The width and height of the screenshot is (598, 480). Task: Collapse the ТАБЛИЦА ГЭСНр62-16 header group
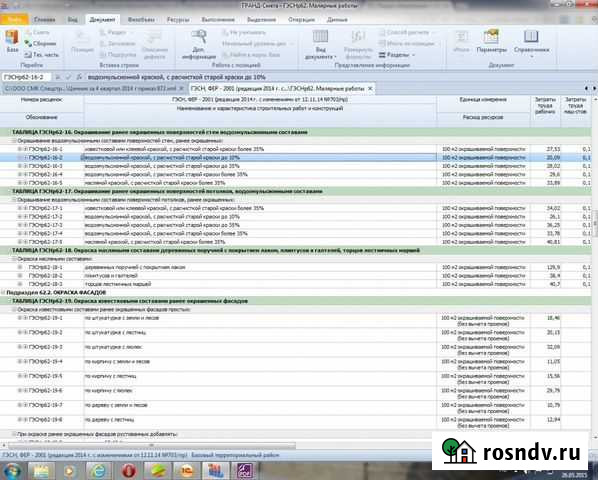[x=8, y=132]
